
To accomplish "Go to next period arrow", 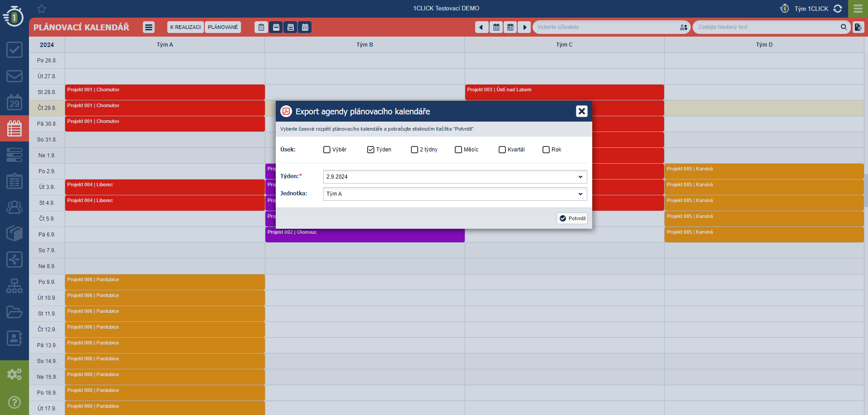I will tap(524, 27).
